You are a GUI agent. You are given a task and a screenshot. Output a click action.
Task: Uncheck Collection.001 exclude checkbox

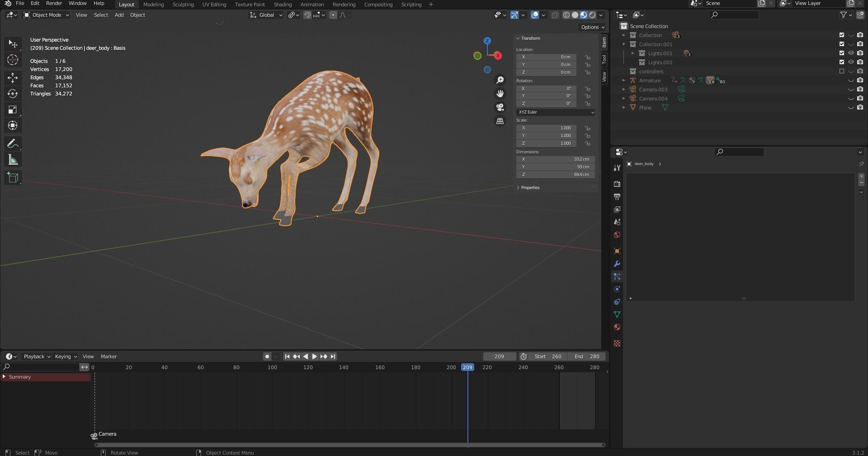coord(842,44)
